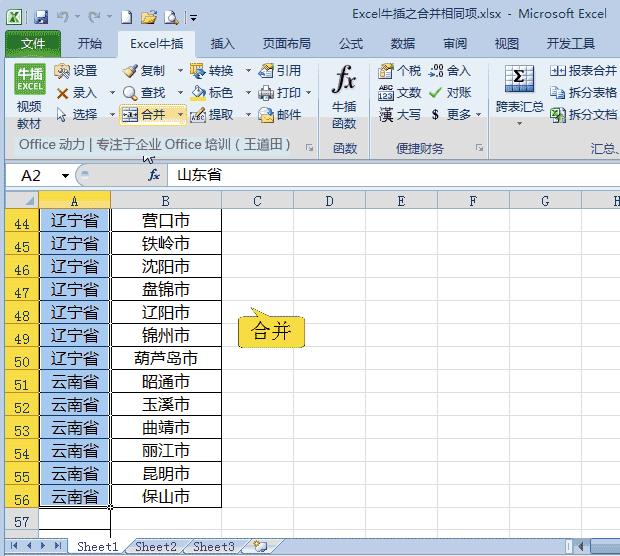Click the 复制 brush tool
620x556 pixels.
coord(144,71)
